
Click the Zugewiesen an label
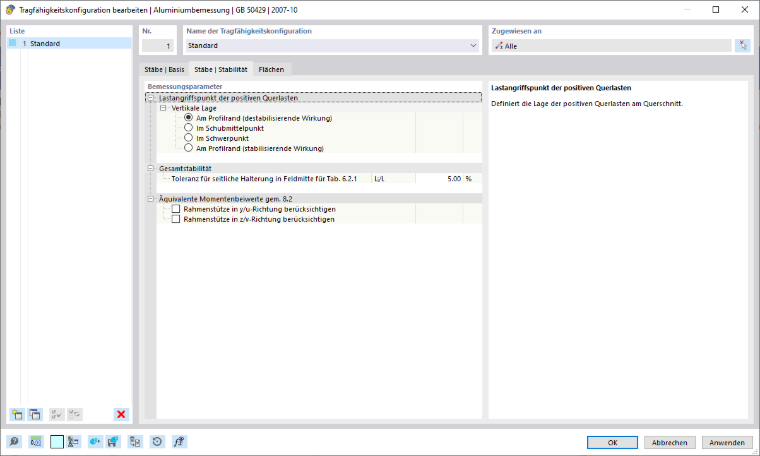pyautogui.click(x=516, y=31)
